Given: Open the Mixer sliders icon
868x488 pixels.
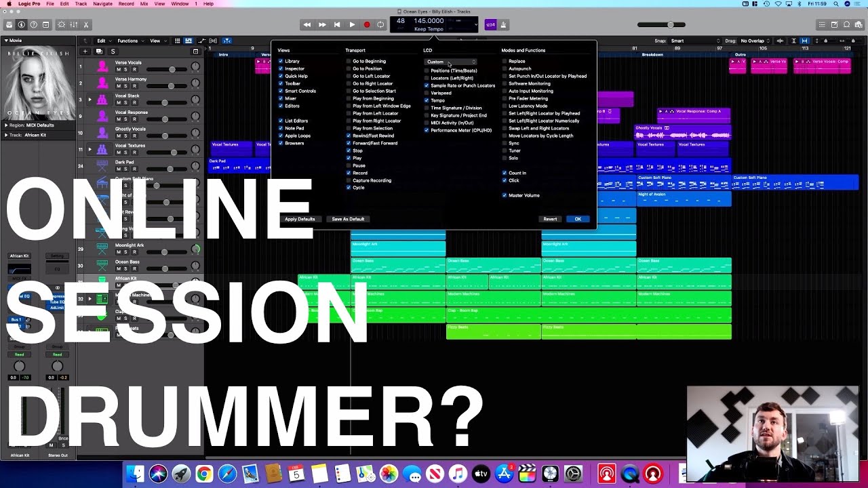Looking at the screenshot, I should click(74, 24).
